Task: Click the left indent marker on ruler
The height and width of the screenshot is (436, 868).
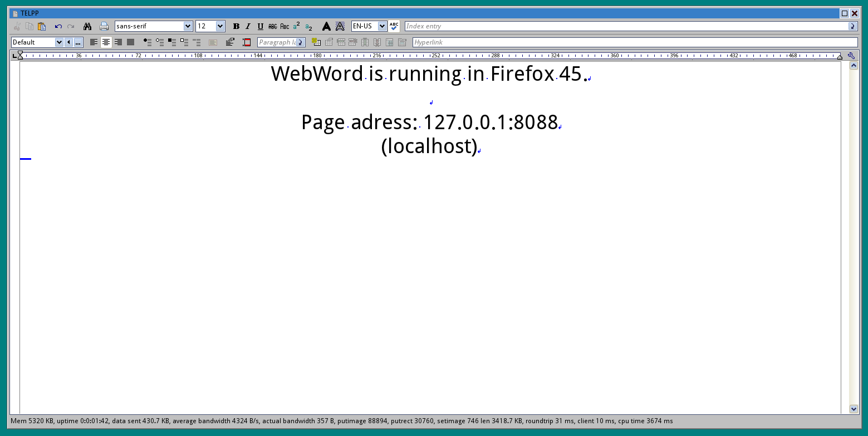Action: pos(21,55)
